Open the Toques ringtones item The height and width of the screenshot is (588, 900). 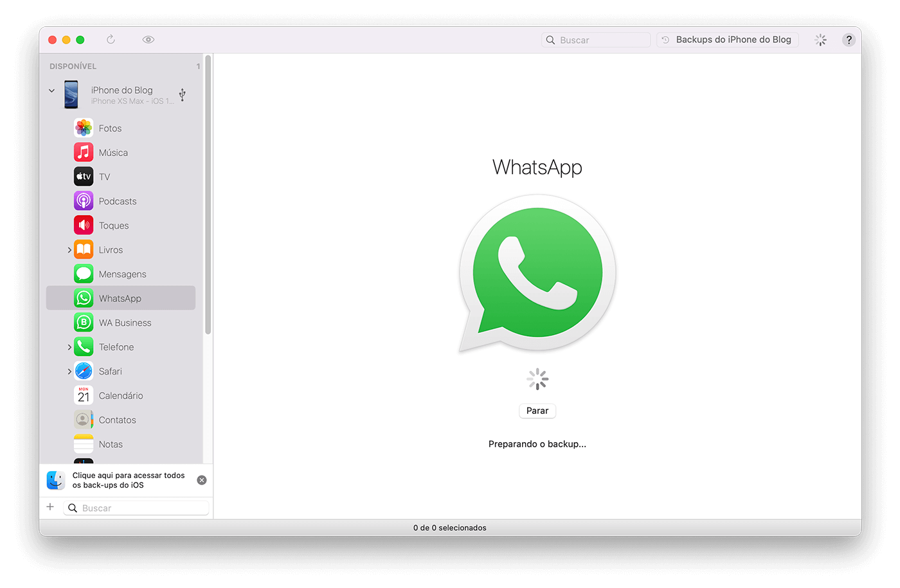[121, 226]
